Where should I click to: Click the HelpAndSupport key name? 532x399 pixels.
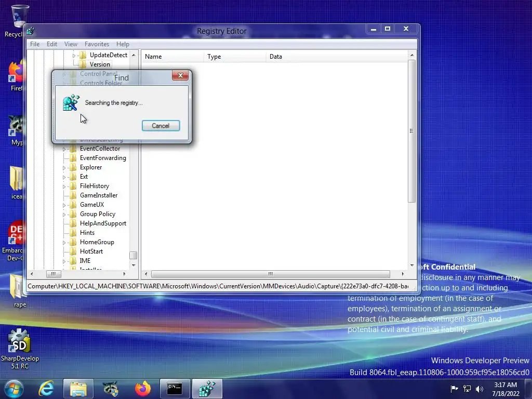click(103, 223)
